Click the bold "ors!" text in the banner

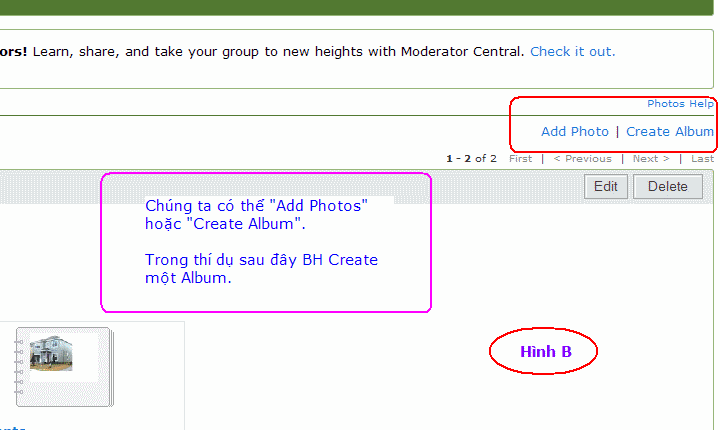(x=13, y=51)
